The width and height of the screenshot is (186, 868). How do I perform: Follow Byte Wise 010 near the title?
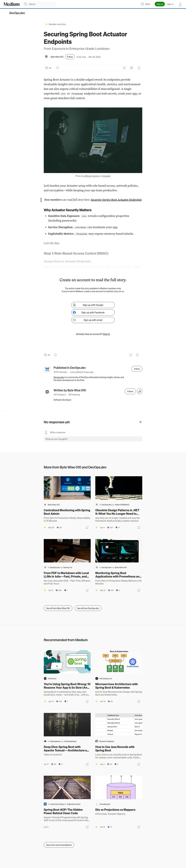coord(70,57)
